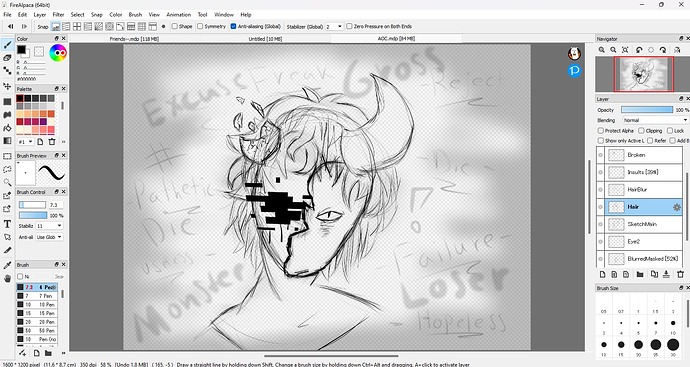Open Hair layer settings gear
Viewport: 690px width, 367px height.
(x=677, y=207)
